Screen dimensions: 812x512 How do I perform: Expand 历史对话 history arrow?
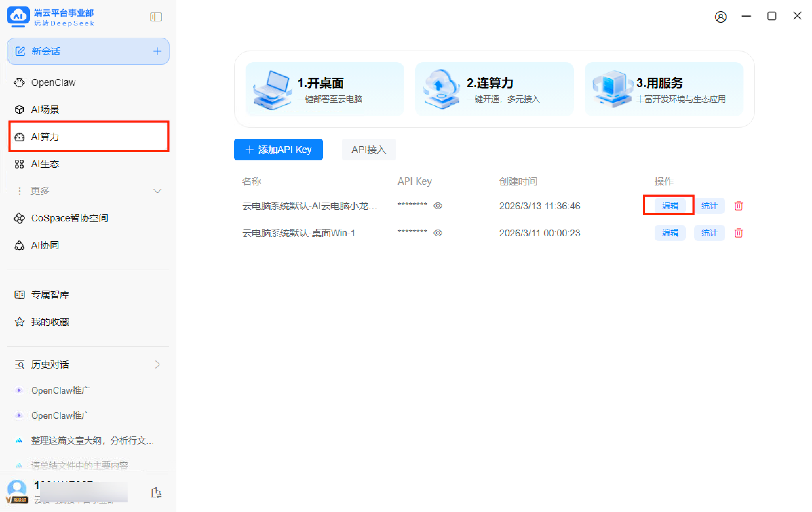[157, 365]
